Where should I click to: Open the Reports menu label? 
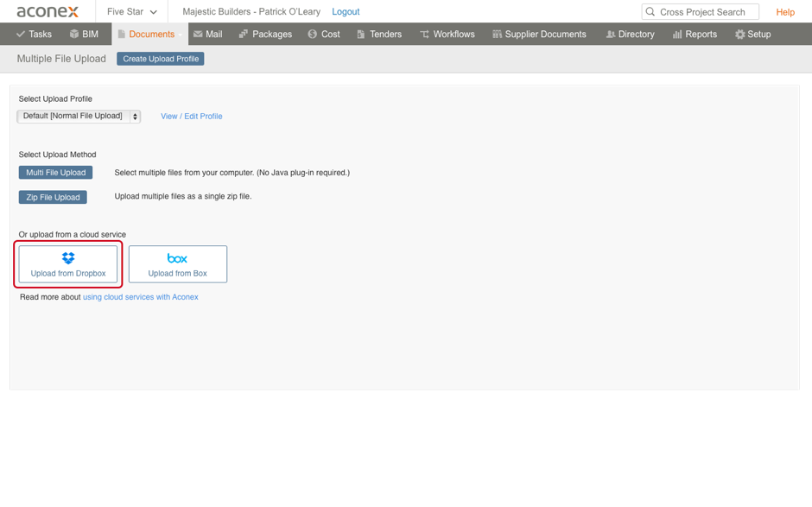coord(701,35)
